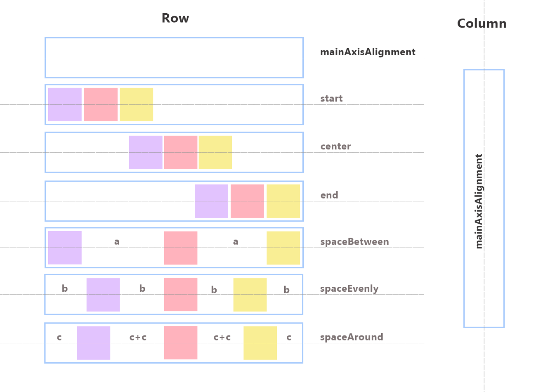
Task: Click the "spaceBetween" label
Action: 354,242
